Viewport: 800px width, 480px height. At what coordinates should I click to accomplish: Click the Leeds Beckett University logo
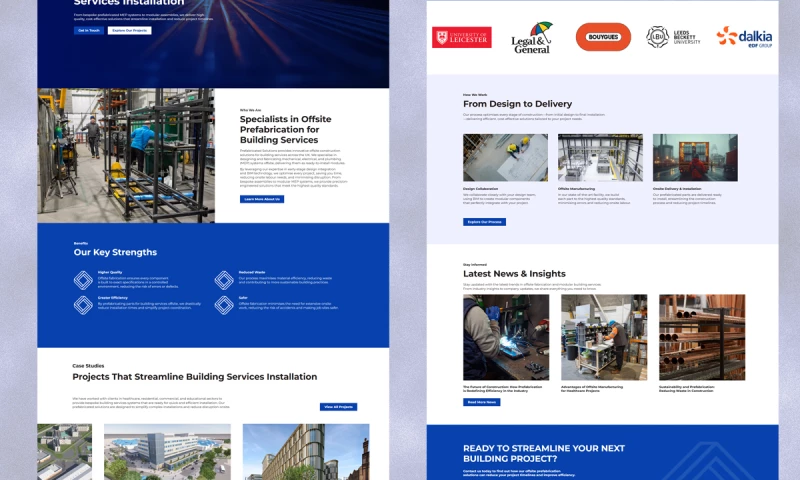point(673,37)
